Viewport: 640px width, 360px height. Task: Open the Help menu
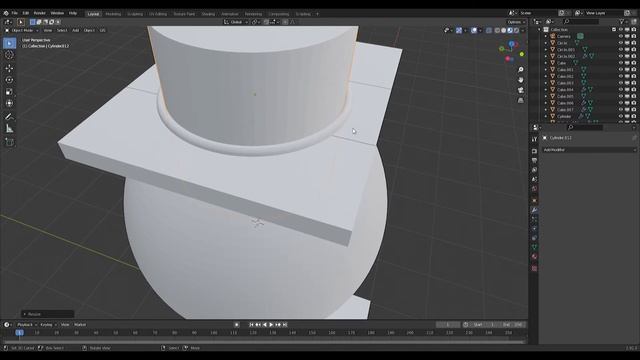pos(73,13)
